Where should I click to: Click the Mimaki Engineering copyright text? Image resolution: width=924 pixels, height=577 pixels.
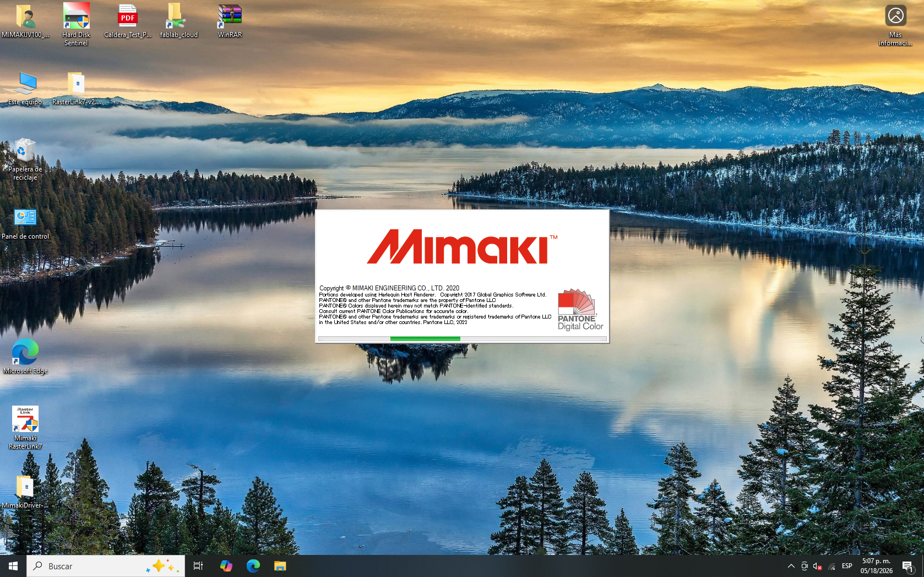tap(389, 288)
